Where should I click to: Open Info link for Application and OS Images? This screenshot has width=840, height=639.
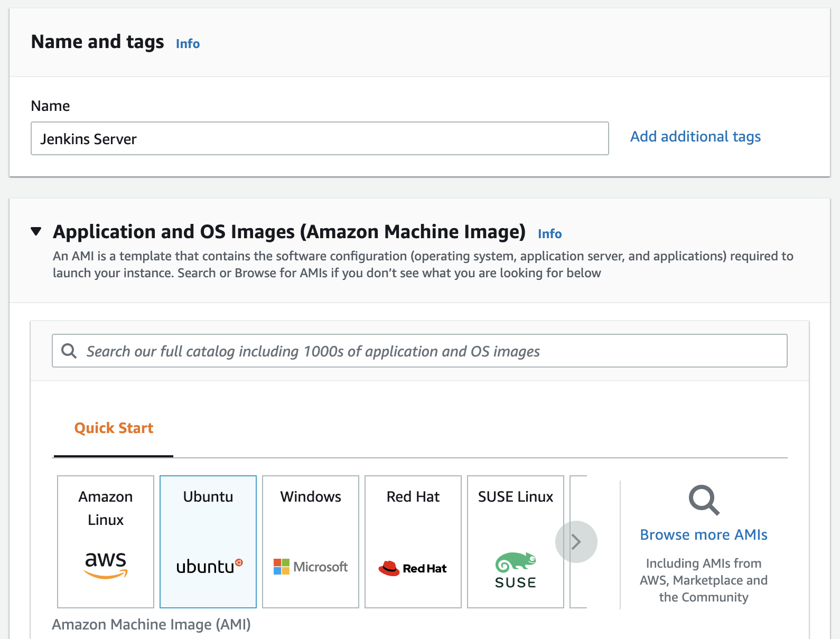(549, 233)
